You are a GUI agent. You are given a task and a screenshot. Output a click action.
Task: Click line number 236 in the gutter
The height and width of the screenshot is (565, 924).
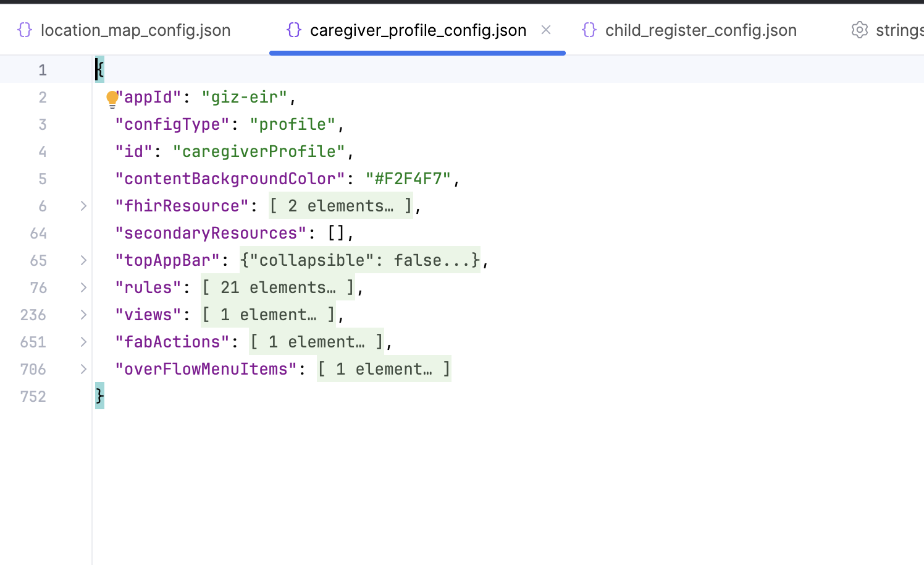[x=33, y=315]
